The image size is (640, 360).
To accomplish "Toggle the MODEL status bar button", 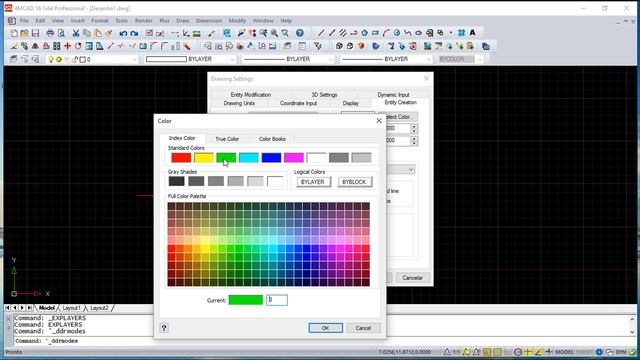I will (564, 352).
